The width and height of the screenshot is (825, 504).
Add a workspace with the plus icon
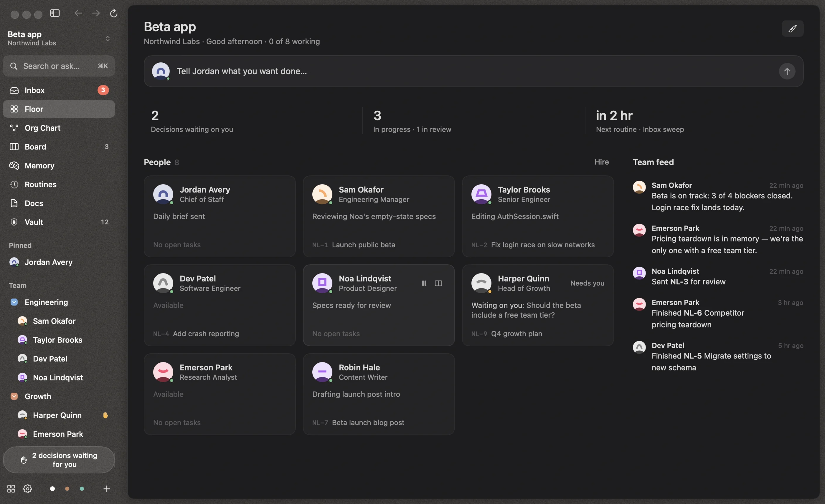106,489
